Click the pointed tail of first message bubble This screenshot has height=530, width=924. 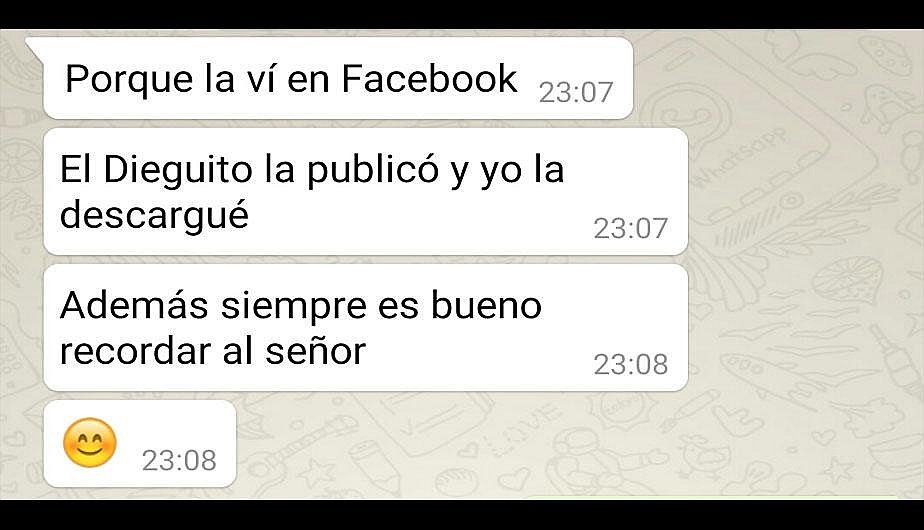point(34,47)
